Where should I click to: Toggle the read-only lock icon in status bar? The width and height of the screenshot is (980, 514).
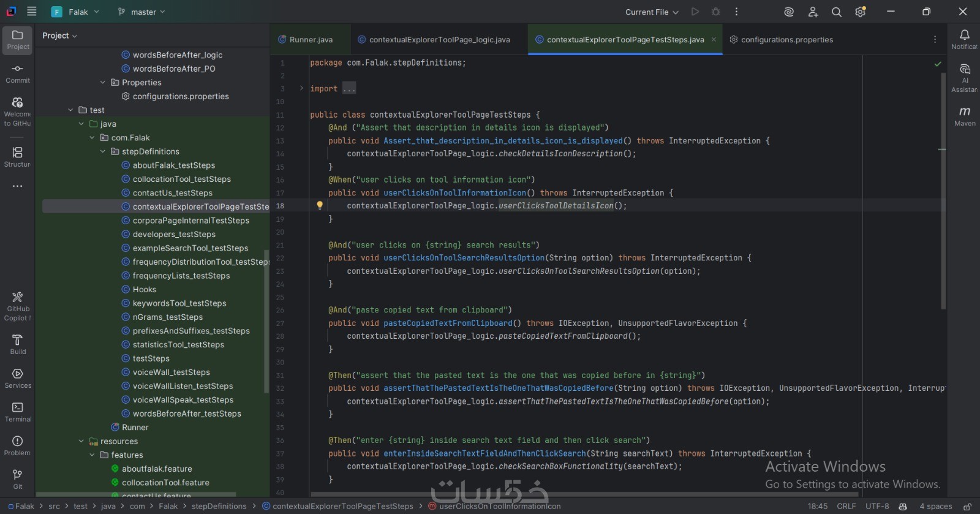(967, 507)
